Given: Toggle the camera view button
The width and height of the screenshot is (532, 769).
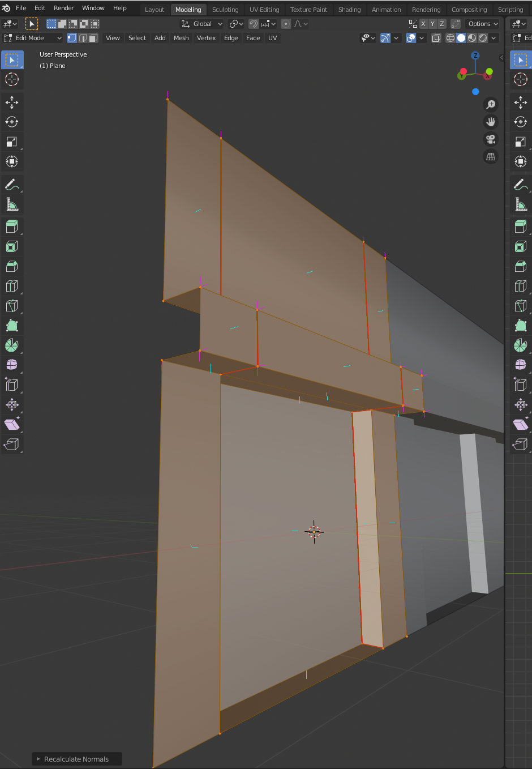Looking at the screenshot, I should tap(491, 139).
